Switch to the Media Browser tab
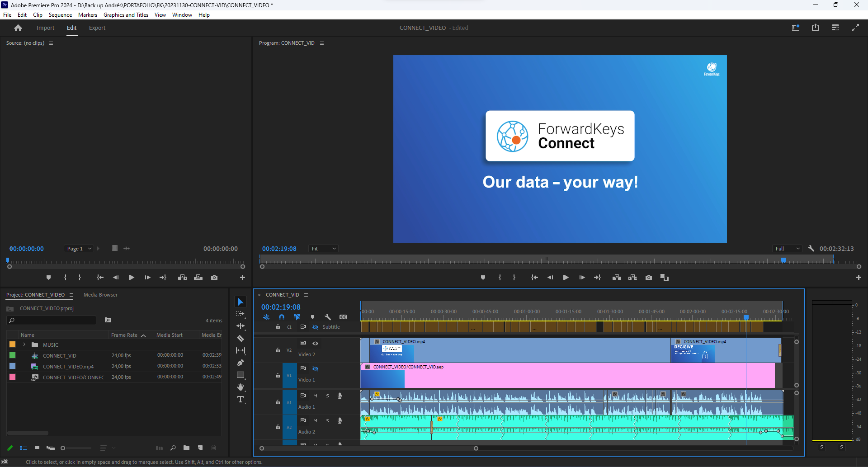This screenshot has height=467, width=868. (x=100, y=295)
